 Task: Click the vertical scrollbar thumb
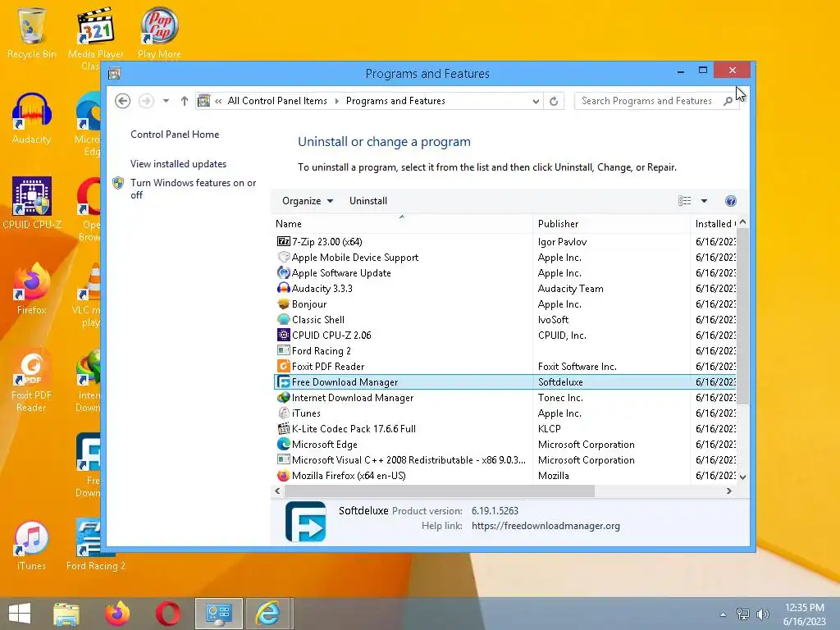coord(742,316)
